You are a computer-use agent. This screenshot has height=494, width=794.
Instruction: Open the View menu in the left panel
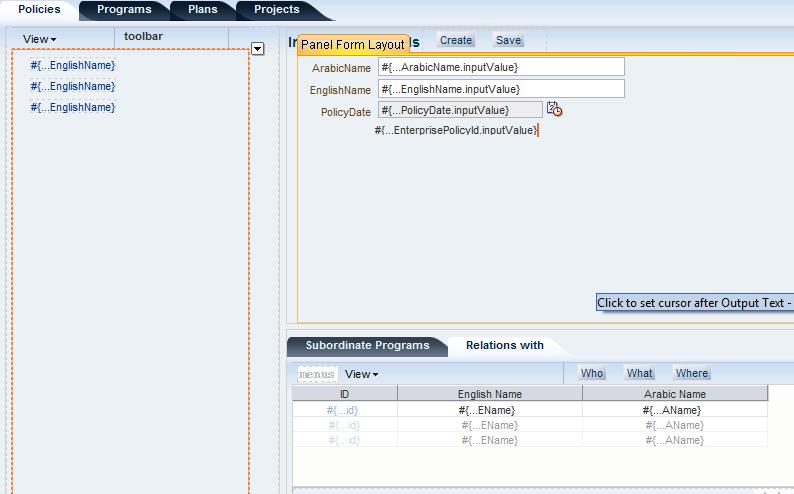pos(39,38)
